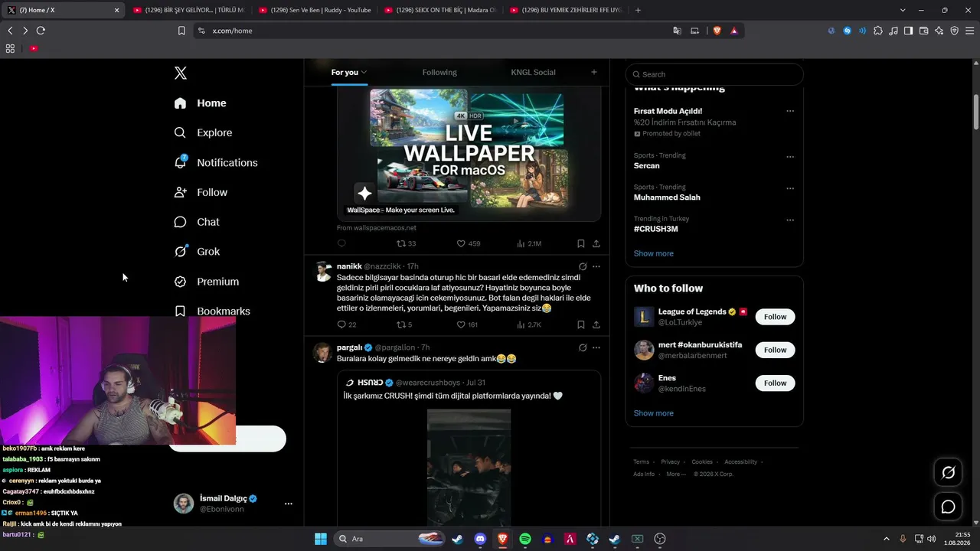Switch to the KNGL Social tab
The width and height of the screenshot is (980, 551).
pos(533,72)
